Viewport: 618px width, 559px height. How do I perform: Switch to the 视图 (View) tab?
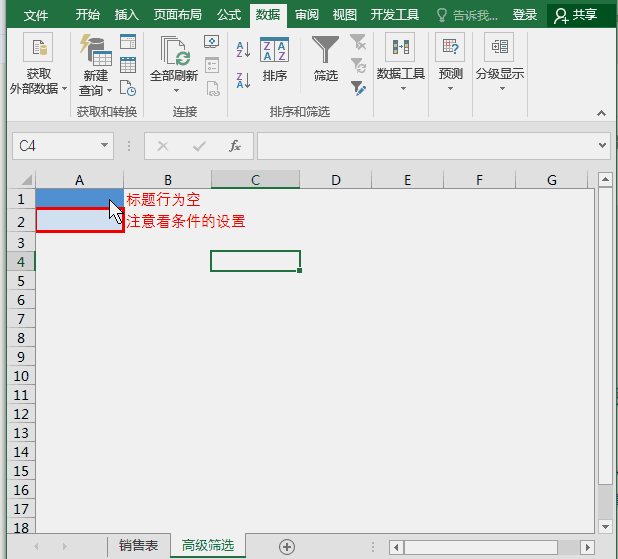tap(344, 15)
